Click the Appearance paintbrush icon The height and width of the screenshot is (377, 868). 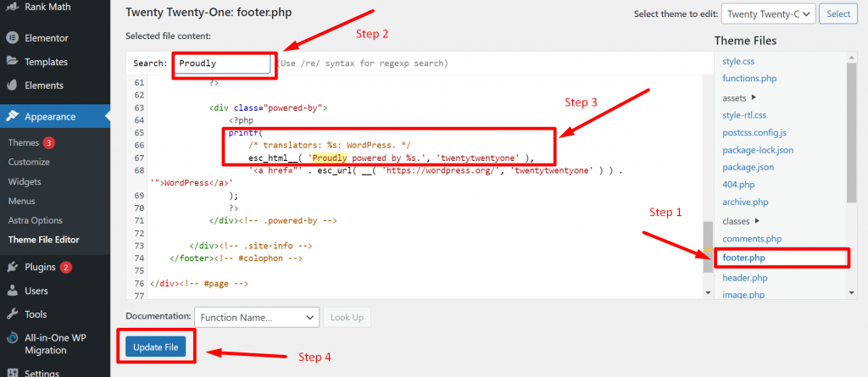pos(12,117)
